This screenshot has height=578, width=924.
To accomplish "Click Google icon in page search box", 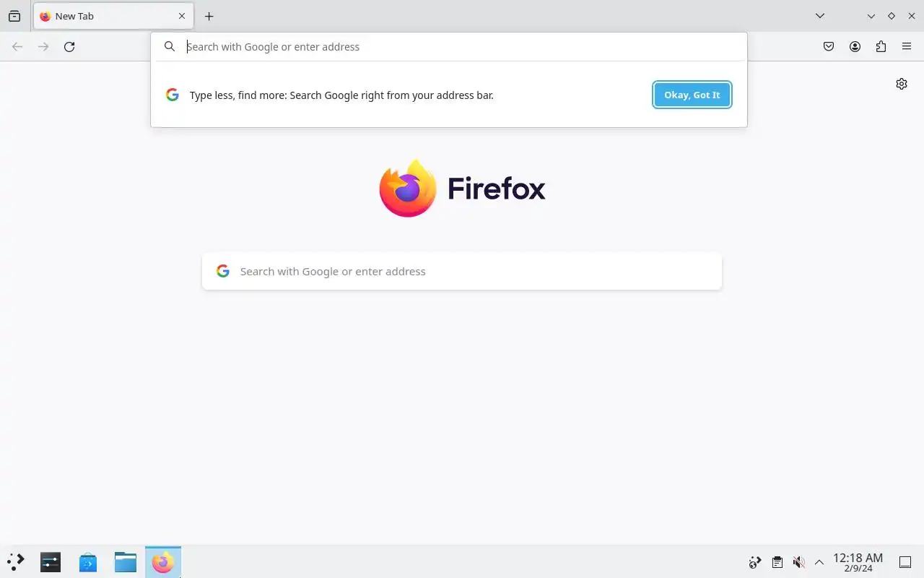I will click(223, 271).
